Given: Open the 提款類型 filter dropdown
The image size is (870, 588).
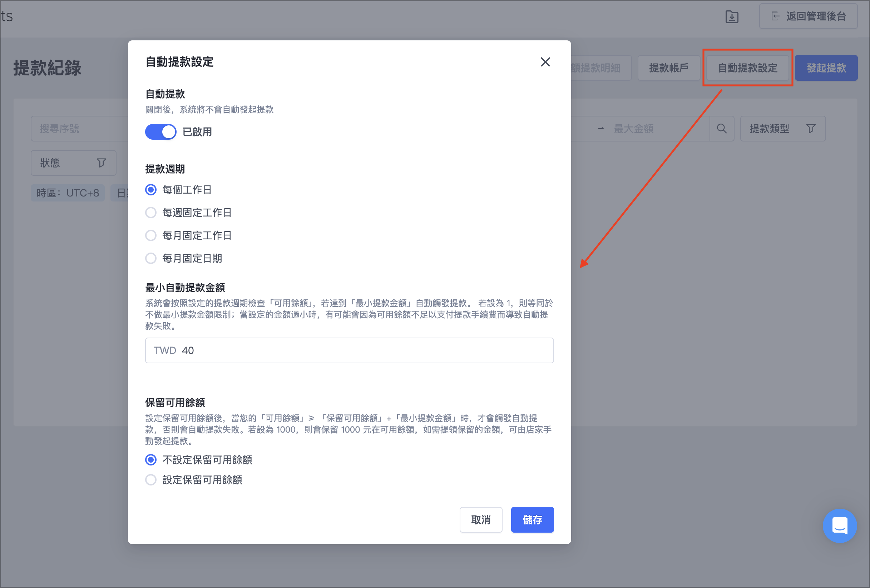Looking at the screenshot, I should point(783,129).
